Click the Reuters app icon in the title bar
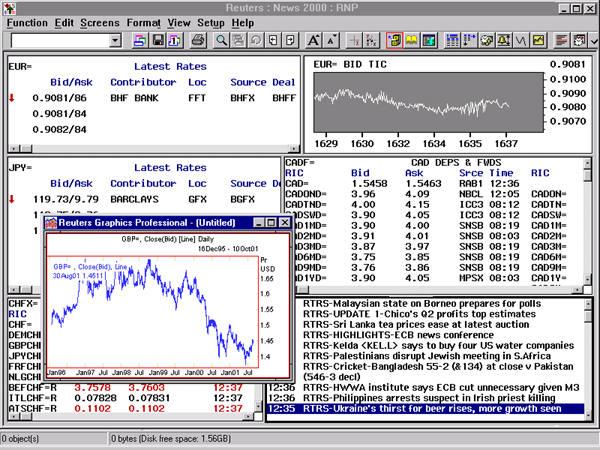 10,8
